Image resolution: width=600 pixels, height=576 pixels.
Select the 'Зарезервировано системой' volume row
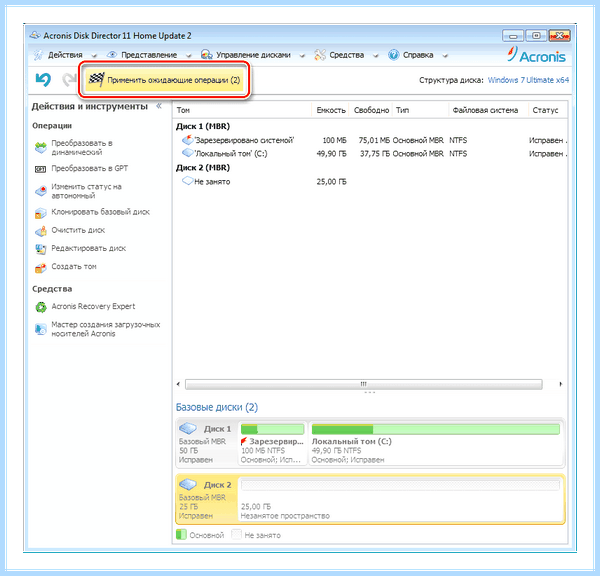pyautogui.click(x=370, y=140)
